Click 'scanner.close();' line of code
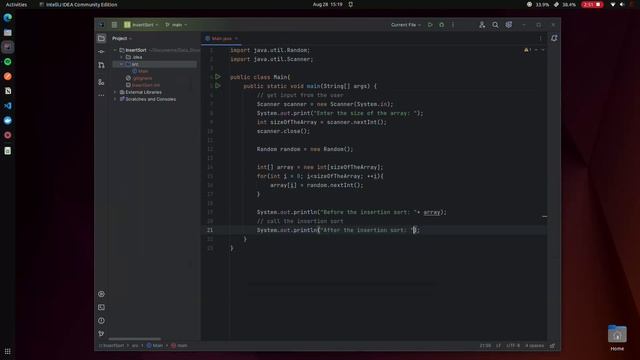The height and width of the screenshot is (360, 640). (283, 131)
